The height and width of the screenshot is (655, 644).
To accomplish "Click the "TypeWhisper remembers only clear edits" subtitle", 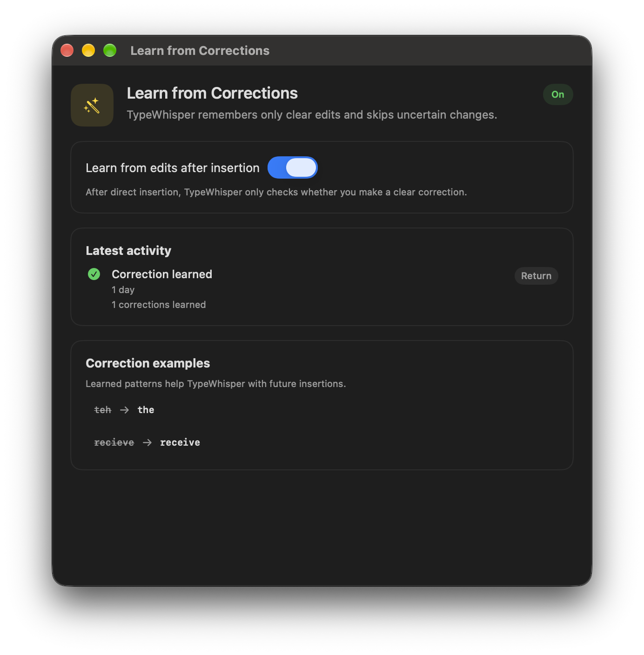I will point(312,115).
